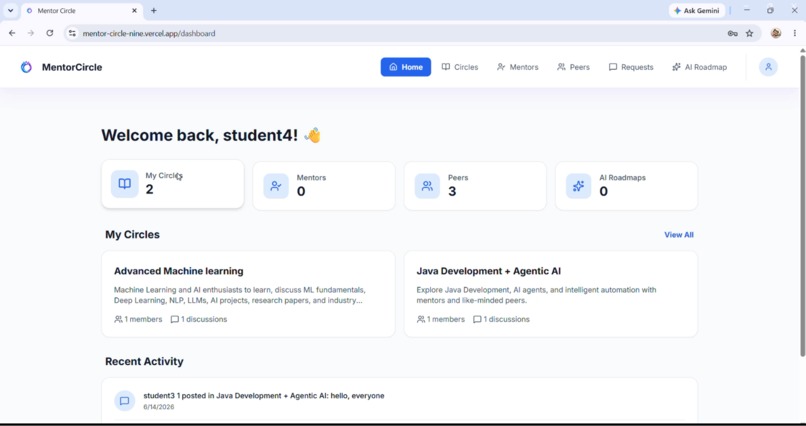Close the Mentor Circle browser tab
The width and height of the screenshot is (806, 426).
pos(135,10)
